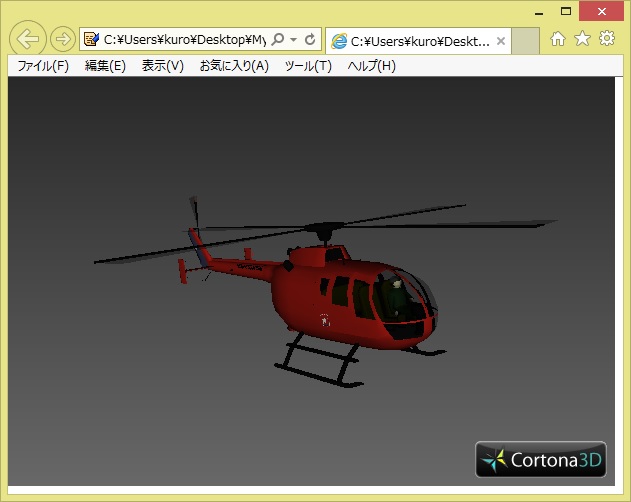
Task: Open the 編集(E) menu
Action: 105,66
